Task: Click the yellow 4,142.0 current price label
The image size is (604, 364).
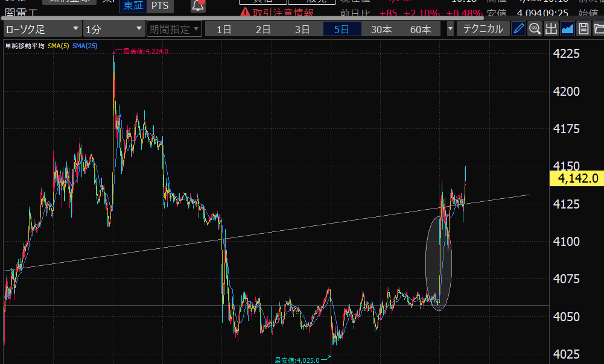Action: tap(577, 178)
